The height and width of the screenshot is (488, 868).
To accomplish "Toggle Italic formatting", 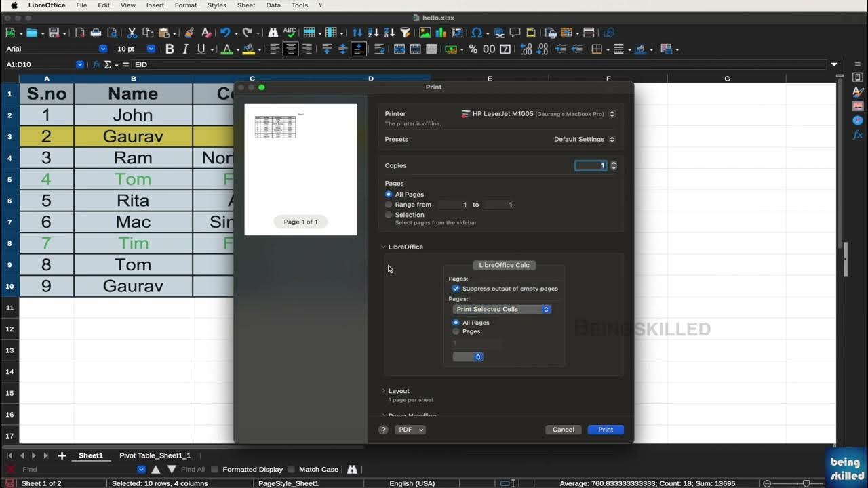I will [x=185, y=49].
